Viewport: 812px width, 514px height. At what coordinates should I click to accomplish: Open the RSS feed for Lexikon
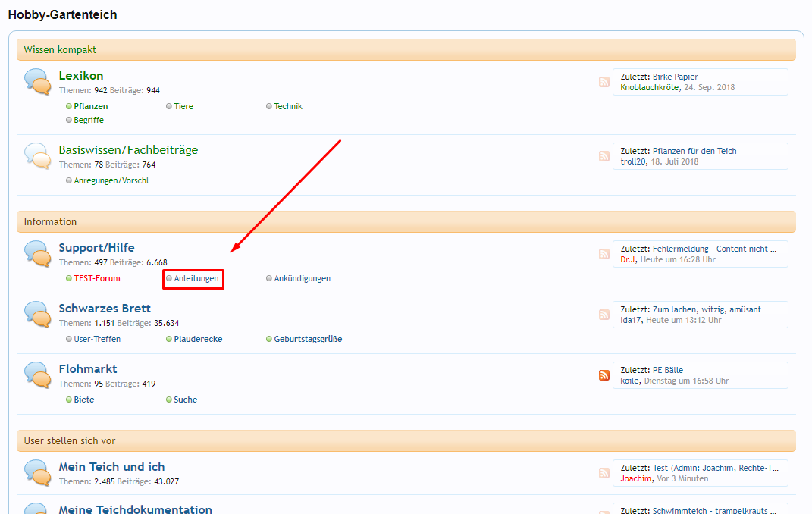coord(604,82)
